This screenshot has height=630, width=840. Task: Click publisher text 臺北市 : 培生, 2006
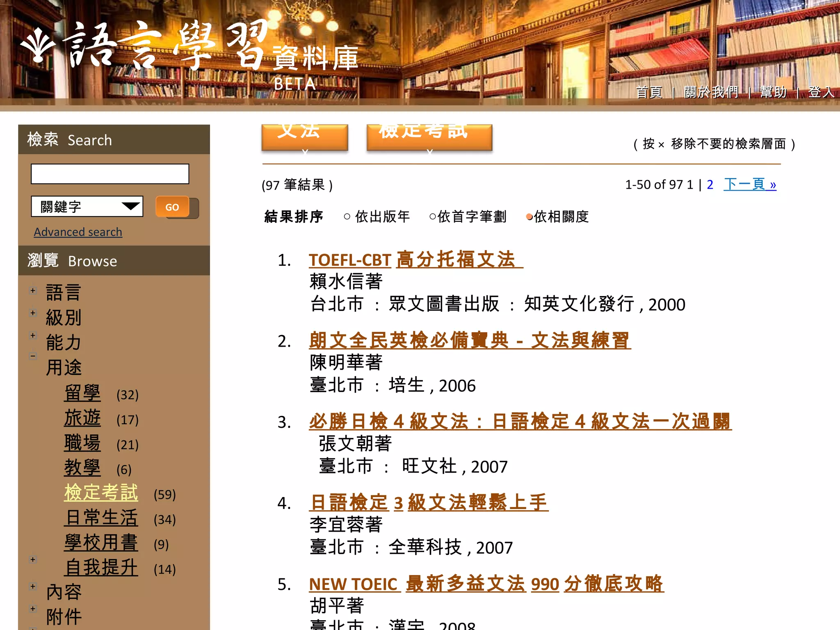click(x=393, y=386)
